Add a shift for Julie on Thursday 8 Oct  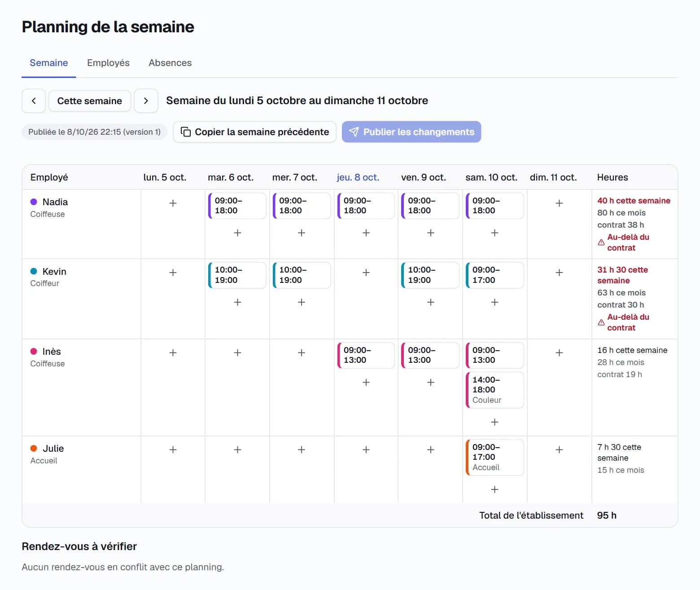click(x=366, y=450)
